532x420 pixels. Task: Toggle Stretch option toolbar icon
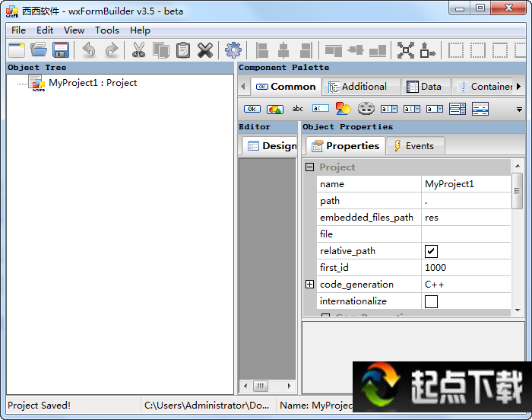click(x=427, y=50)
